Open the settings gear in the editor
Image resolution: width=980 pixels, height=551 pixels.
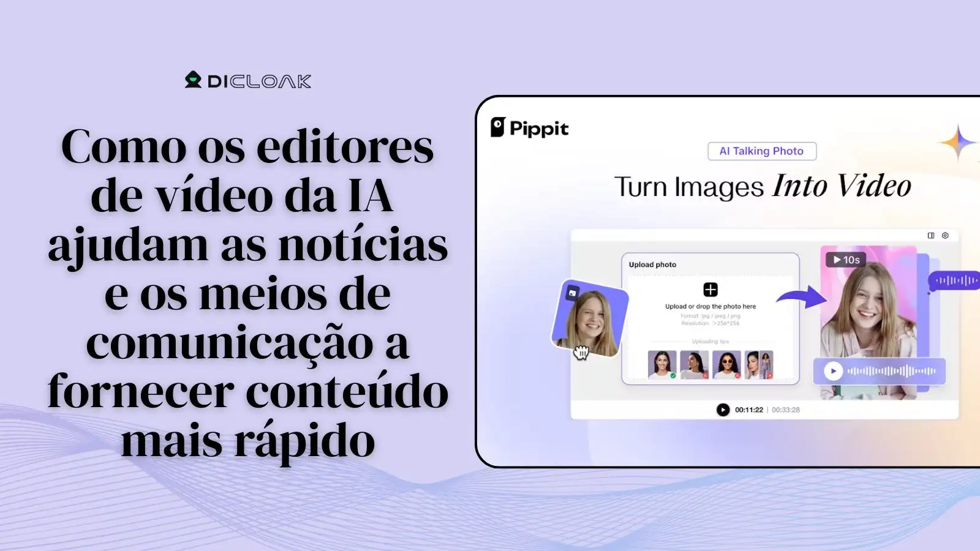click(945, 235)
